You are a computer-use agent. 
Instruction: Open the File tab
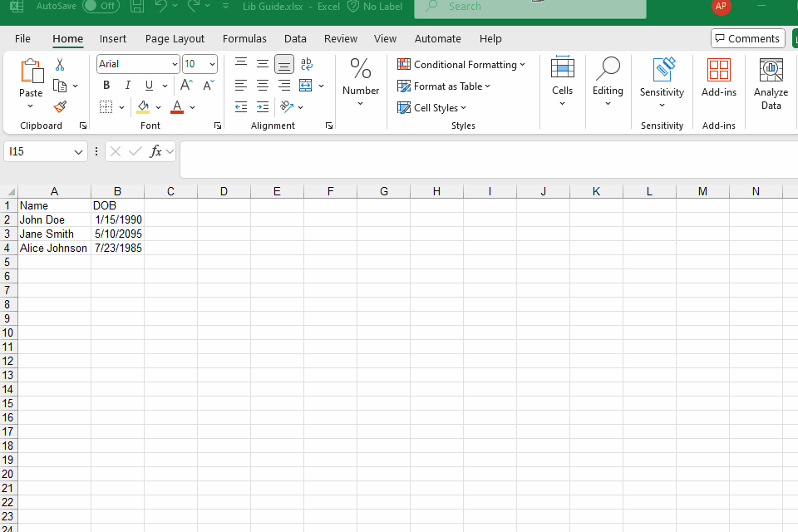[22, 39]
